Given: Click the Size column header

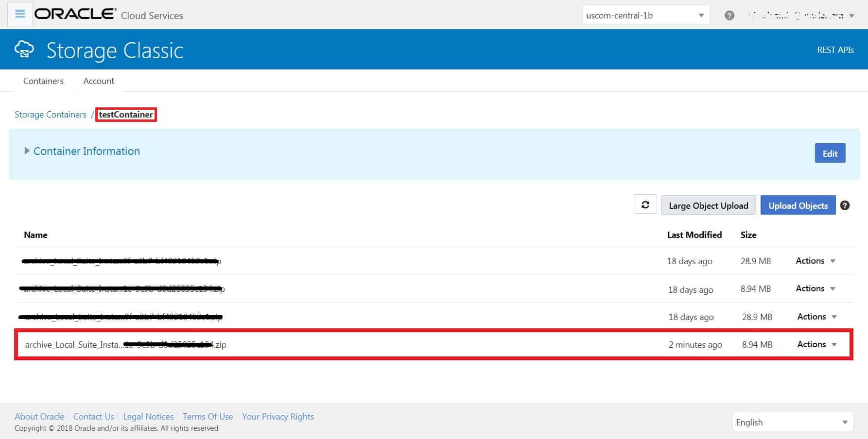Looking at the screenshot, I should [x=748, y=235].
